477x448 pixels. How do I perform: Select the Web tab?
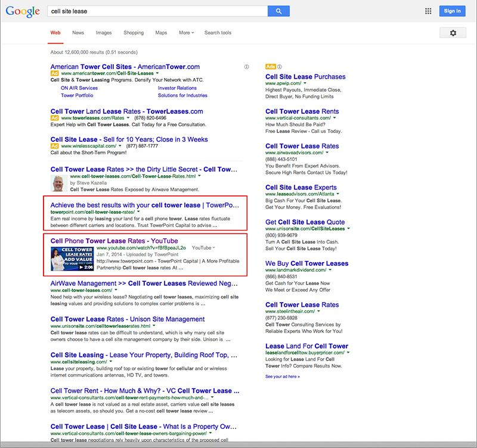pyautogui.click(x=55, y=33)
